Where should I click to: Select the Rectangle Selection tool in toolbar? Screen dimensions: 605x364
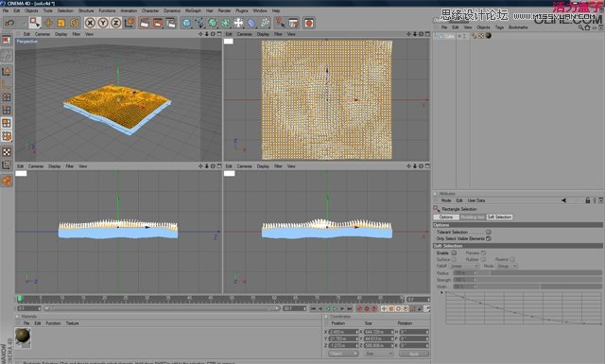click(35, 23)
